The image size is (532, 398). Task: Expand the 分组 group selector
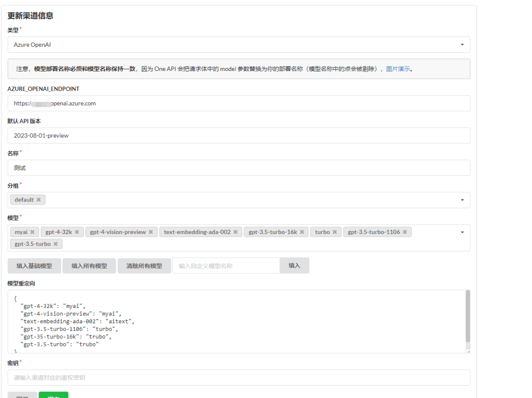(x=462, y=199)
